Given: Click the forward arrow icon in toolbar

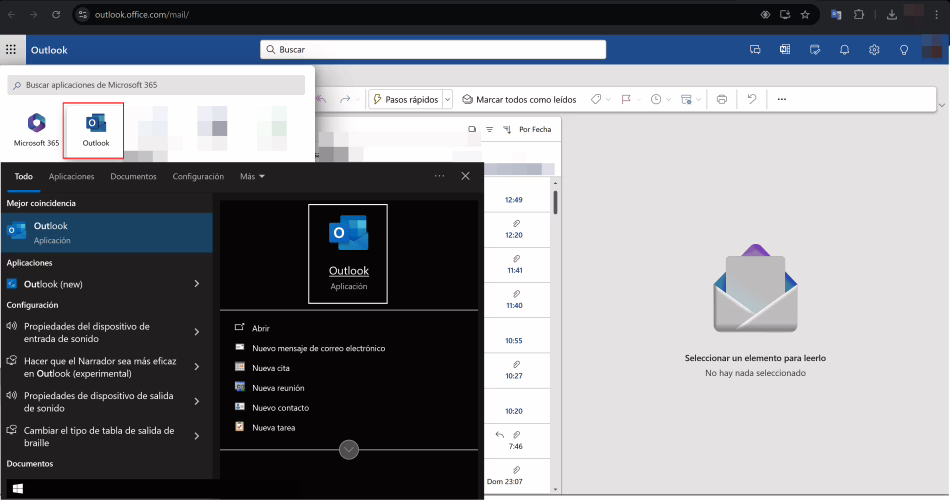Looking at the screenshot, I should coord(345,99).
